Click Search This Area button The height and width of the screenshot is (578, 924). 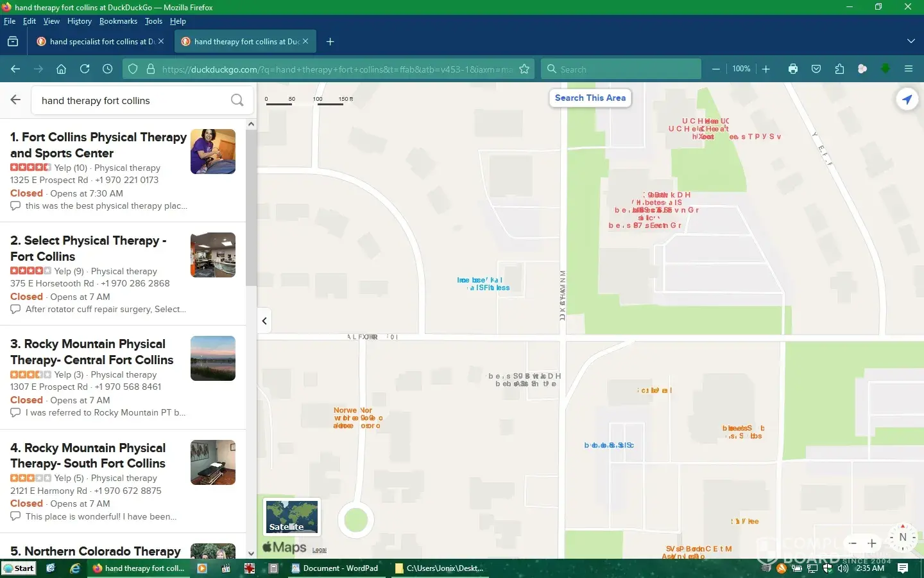(590, 98)
